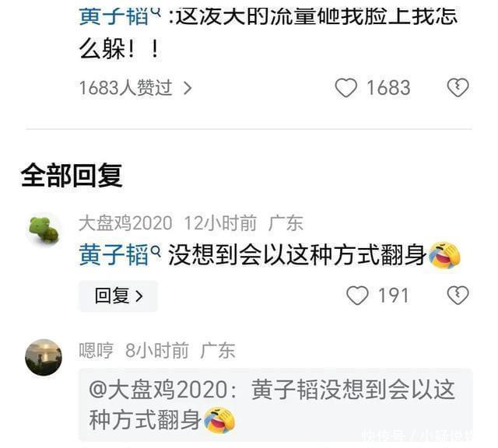Screen dimensions: 498x448
Task: Tap the chevron inside the 回复 button
Action: tap(139, 296)
